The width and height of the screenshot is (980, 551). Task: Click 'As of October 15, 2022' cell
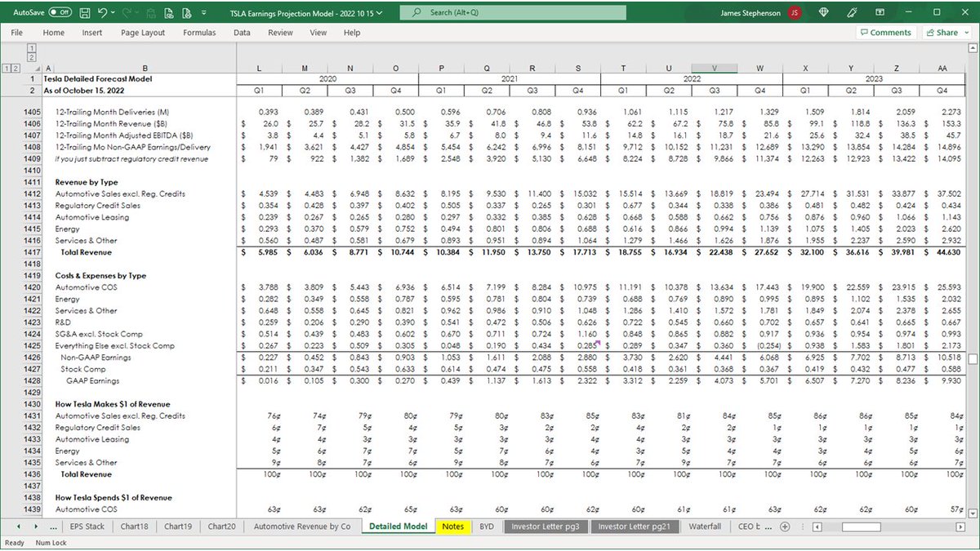[85, 90]
